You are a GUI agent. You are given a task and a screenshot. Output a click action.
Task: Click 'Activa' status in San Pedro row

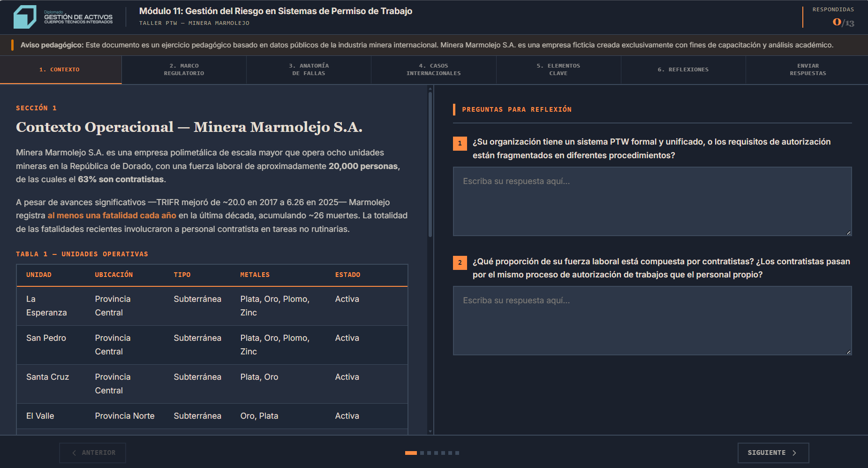347,338
